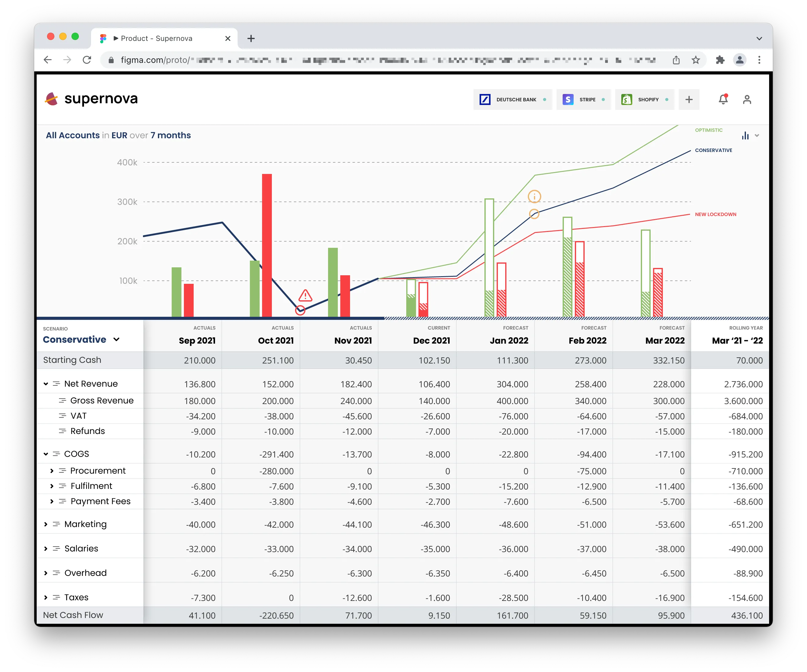
Task: Open a new browser tab
Action: (251, 38)
